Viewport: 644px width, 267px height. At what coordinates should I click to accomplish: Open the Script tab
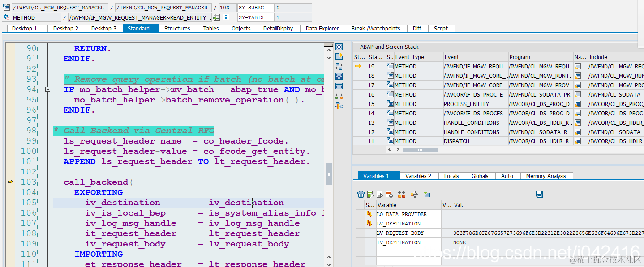point(441,28)
